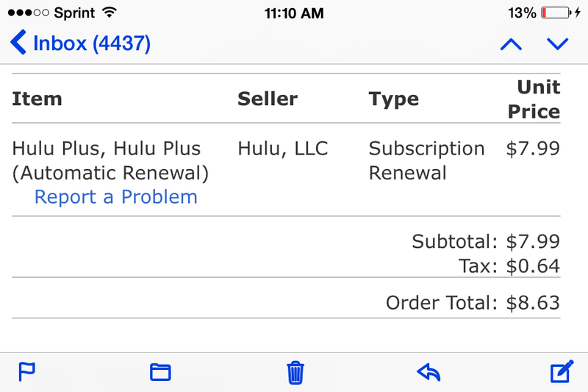The width and height of the screenshot is (588, 392).
Task: Tap the 11:10 AM clock
Action: pyautogui.click(x=294, y=13)
